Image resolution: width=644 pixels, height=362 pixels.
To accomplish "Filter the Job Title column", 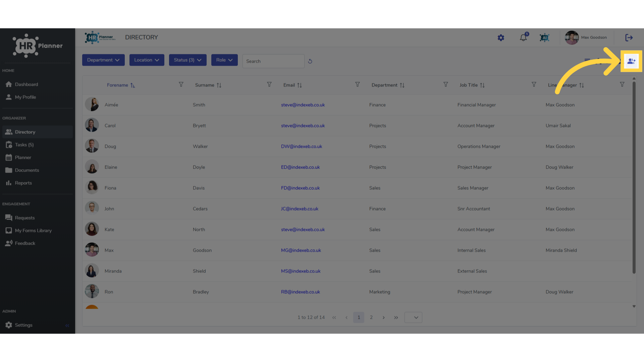I will coord(534,84).
